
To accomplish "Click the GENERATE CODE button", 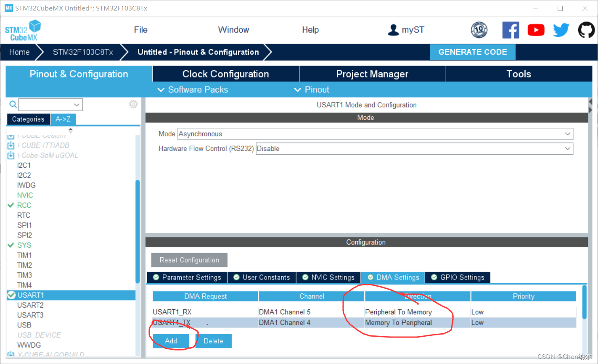I will click(473, 52).
